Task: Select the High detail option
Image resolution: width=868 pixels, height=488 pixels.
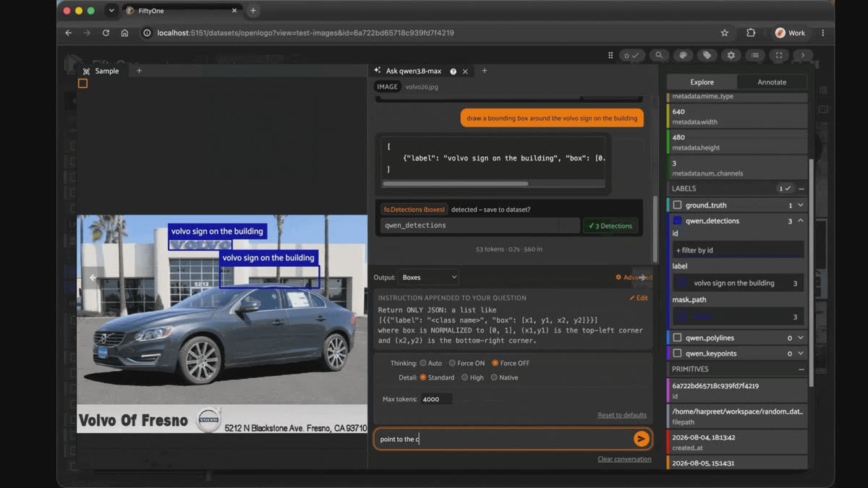Action: click(x=464, y=377)
